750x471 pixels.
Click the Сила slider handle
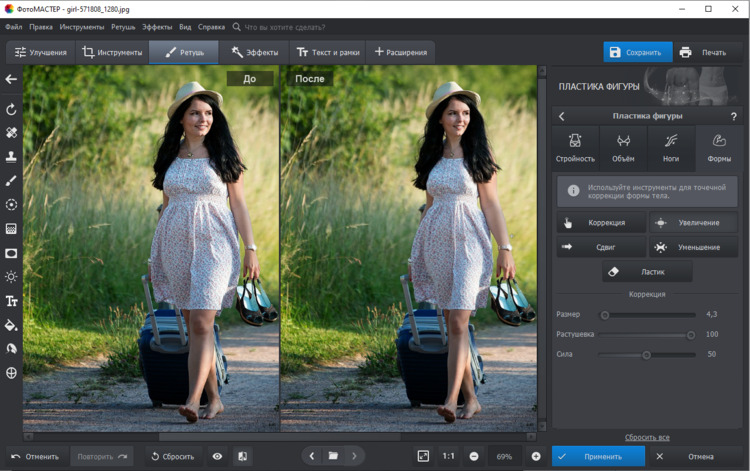(x=646, y=354)
